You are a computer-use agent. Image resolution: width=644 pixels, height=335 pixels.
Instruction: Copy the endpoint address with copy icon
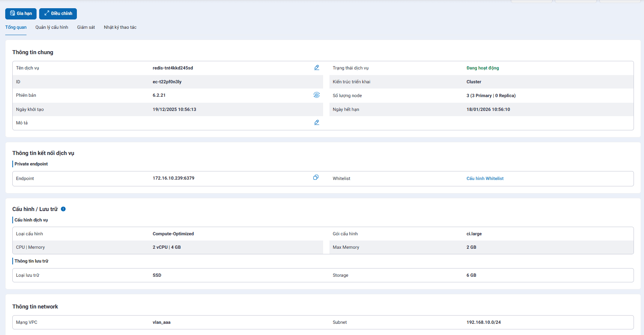pos(316,177)
